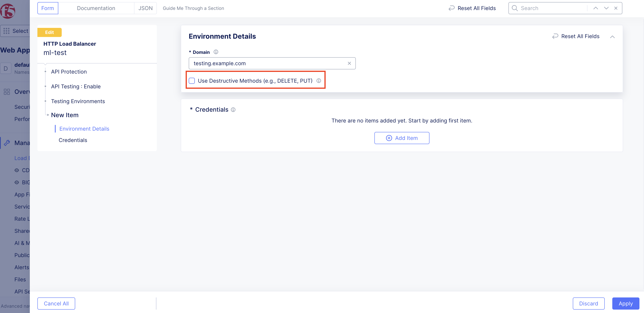The image size is (644, 313).
Task: Enable Use Destructive Methods checkbox
Action: point(192,81)
